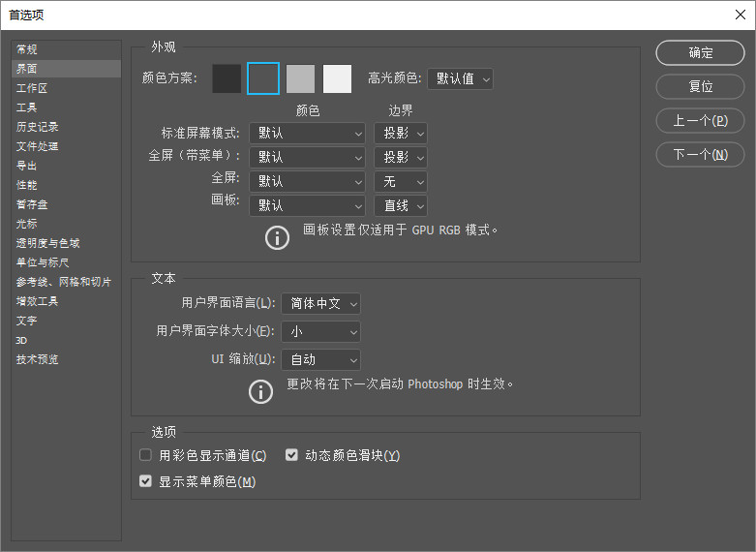The image size is (756, 552).
Task: Open 全屏 border dropdown showing 无
Action: click(x=401, y=181)
